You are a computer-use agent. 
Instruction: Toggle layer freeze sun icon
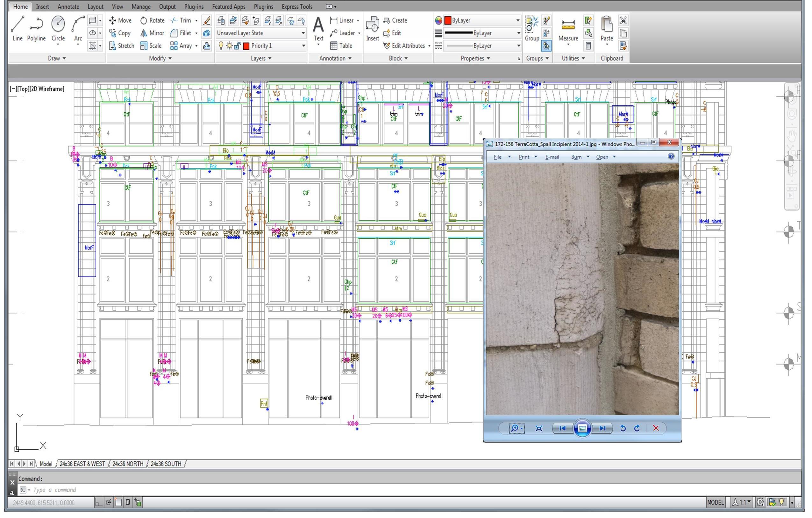click(x=229, y=46)
